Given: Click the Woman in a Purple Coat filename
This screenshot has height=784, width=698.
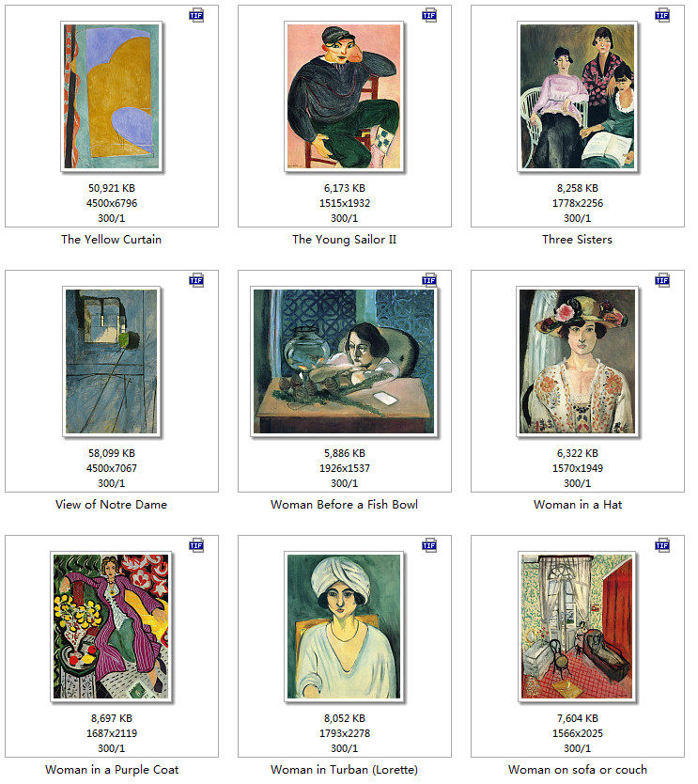Looking at the screenshot, I should coord(112,770).
